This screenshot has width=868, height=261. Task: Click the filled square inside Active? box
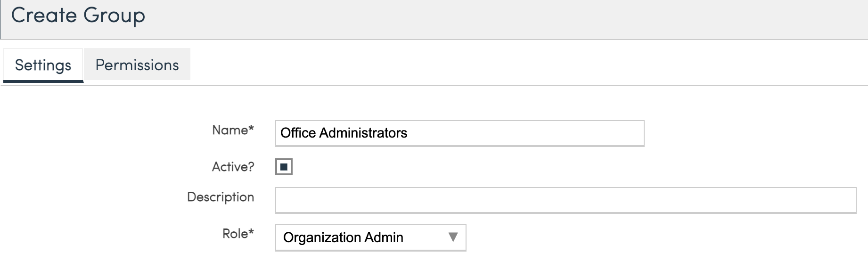pos(284,167)
